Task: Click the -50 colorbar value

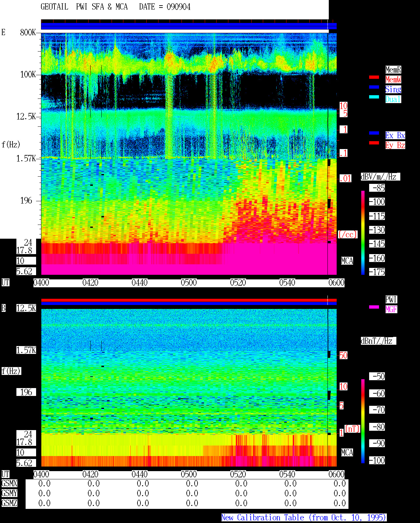Action: click(377, 377)
